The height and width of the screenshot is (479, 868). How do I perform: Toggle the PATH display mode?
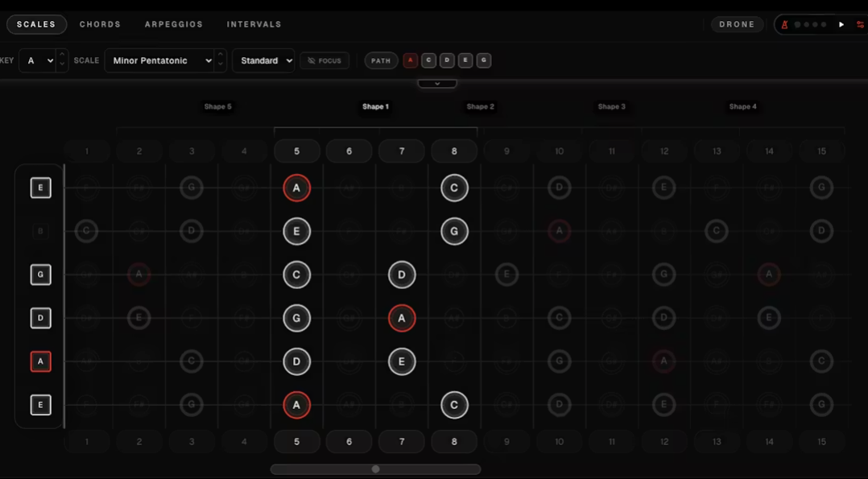click(x=380, y=60)
